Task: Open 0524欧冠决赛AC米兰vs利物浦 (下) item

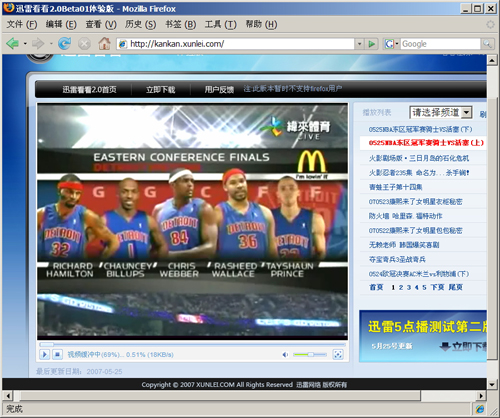Action: [419, 274]
